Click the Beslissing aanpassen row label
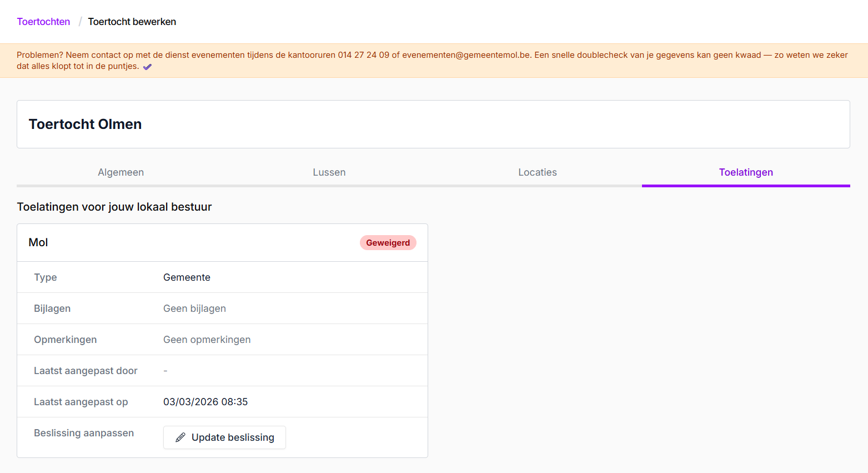Viewport: 868px width, 473px height. coord(84,433)
